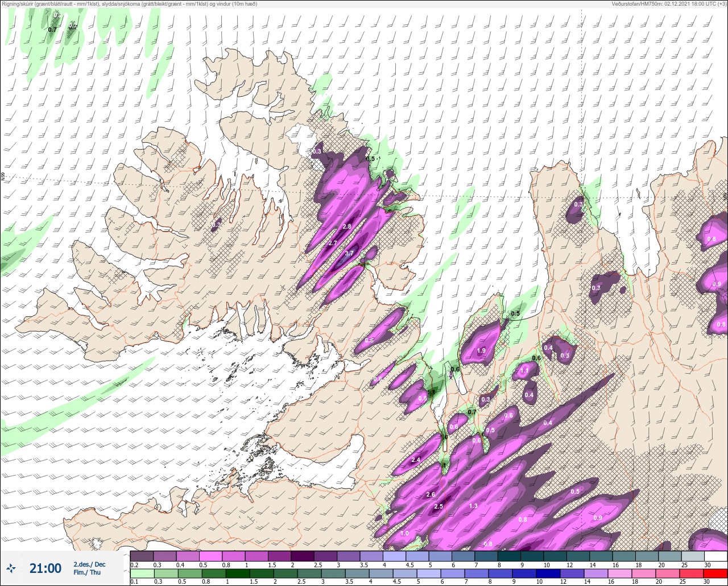
Task: Click the '2.des./ Dec' date label
Action: 89,564
